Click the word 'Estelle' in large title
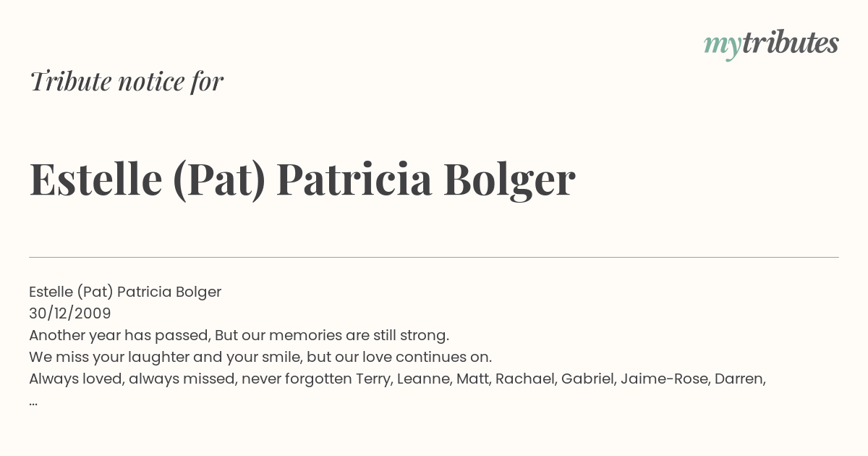Viewport: 868px width, 456px height. (x=95, y=179)
